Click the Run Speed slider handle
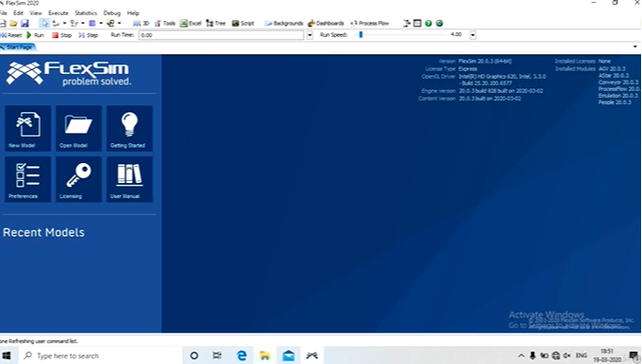This screenshot has width=642, height=364. click(x=360, y=35)
